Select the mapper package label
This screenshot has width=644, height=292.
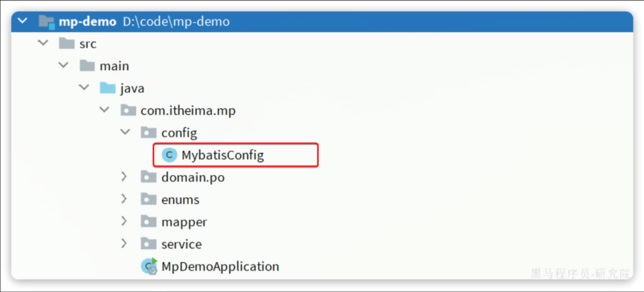[184, 222]
